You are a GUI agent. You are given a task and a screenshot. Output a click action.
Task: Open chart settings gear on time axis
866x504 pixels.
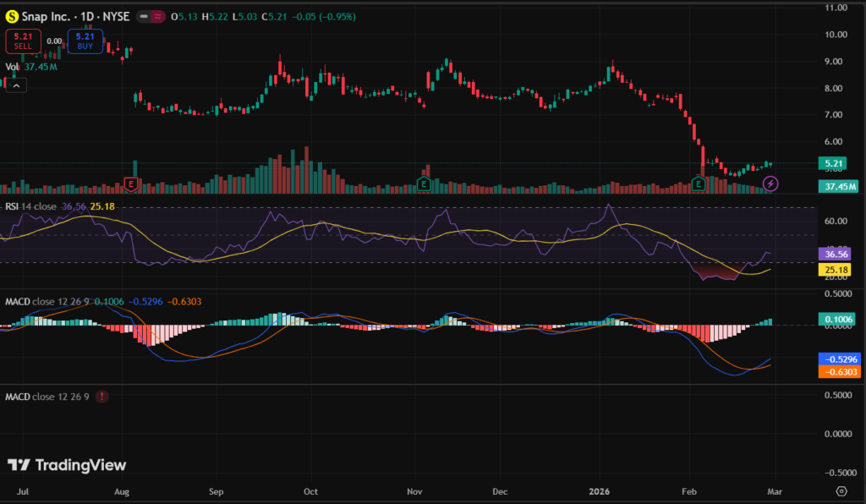point(841,490)
